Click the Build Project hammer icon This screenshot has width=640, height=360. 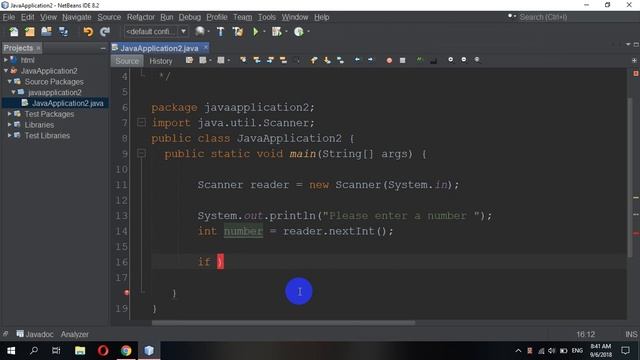point(220,31)
